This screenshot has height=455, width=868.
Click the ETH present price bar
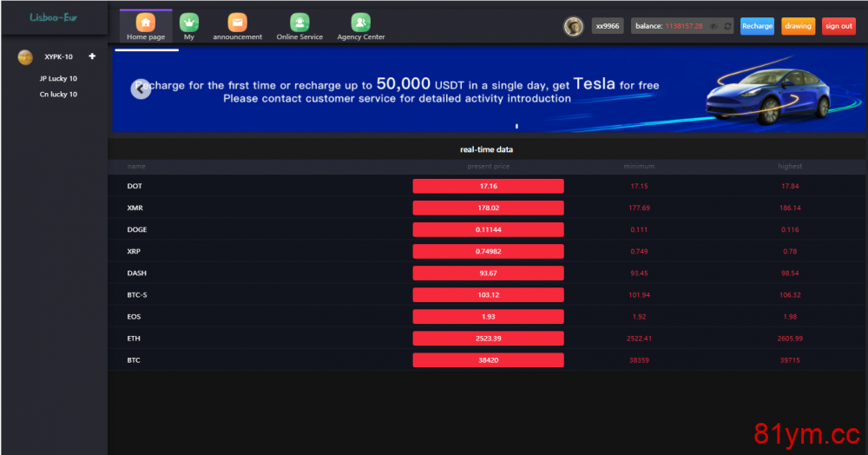(488, 338)
